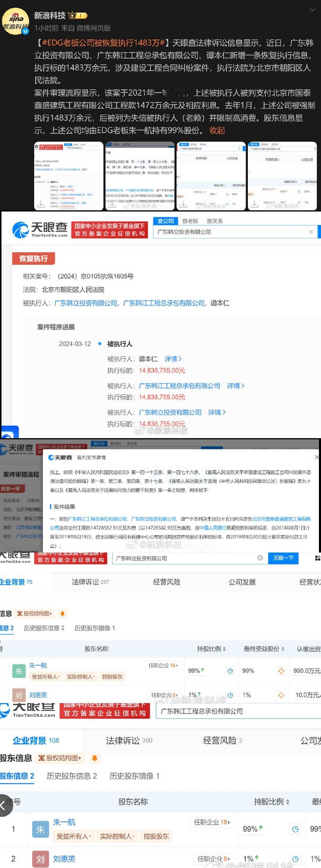Viewport: 321px width, 868px height.
Task: Download the fourth thumbnail image
Action: pos(254,204)
